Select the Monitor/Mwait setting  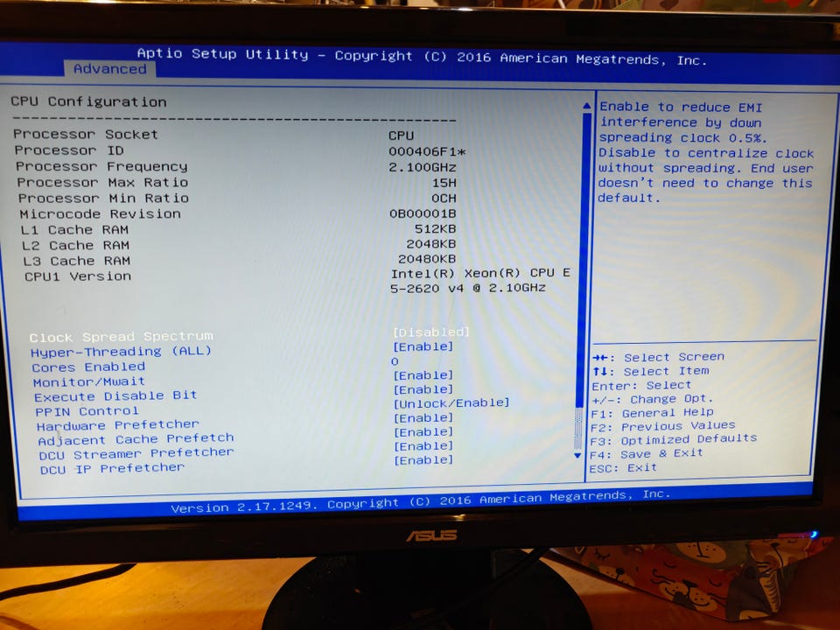(89, 382)
